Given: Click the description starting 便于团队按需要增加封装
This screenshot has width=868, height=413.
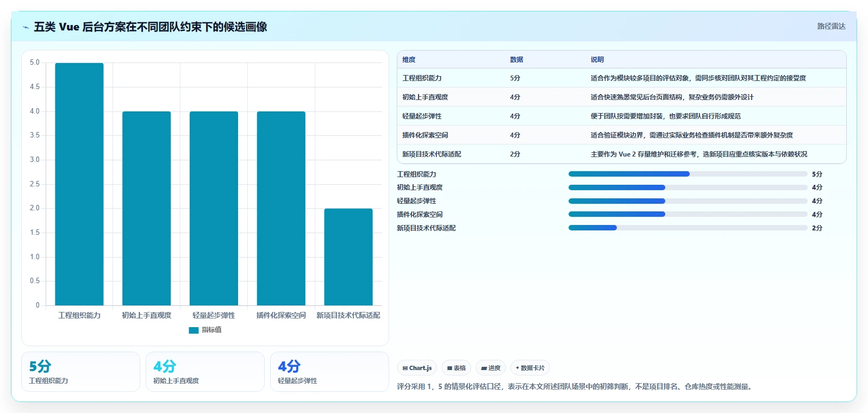Looking at the screenshot, I should tap(666, 116).
